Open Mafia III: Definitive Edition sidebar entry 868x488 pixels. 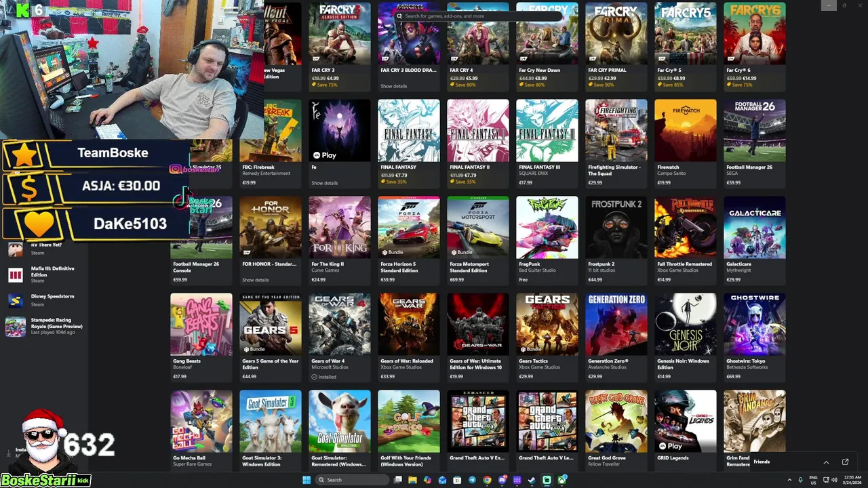45,274
